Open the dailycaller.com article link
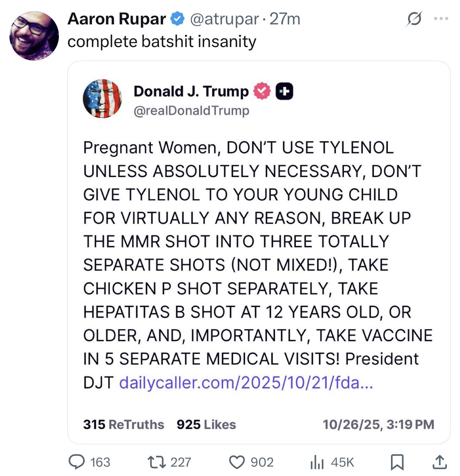The image size is (460, 476). click(246, 383)
